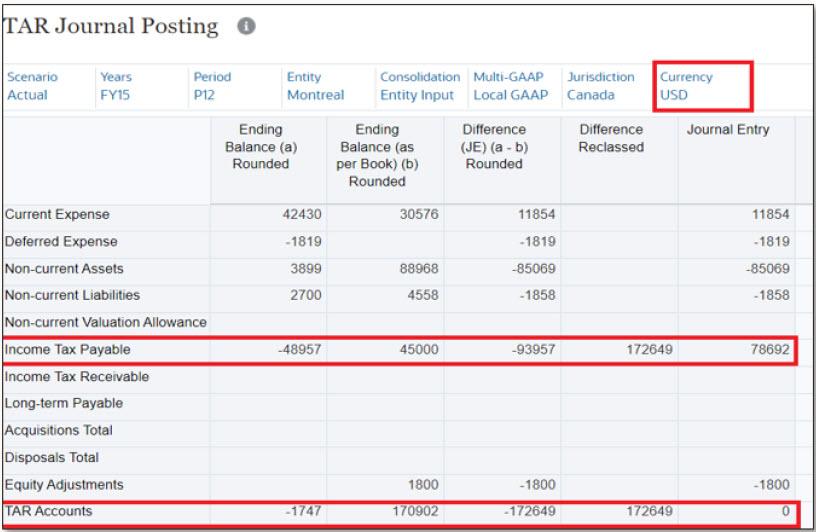Click the Non-current Liabilities cell 2700
This screenshot has width=816, height=532.
tap(269, 295)
